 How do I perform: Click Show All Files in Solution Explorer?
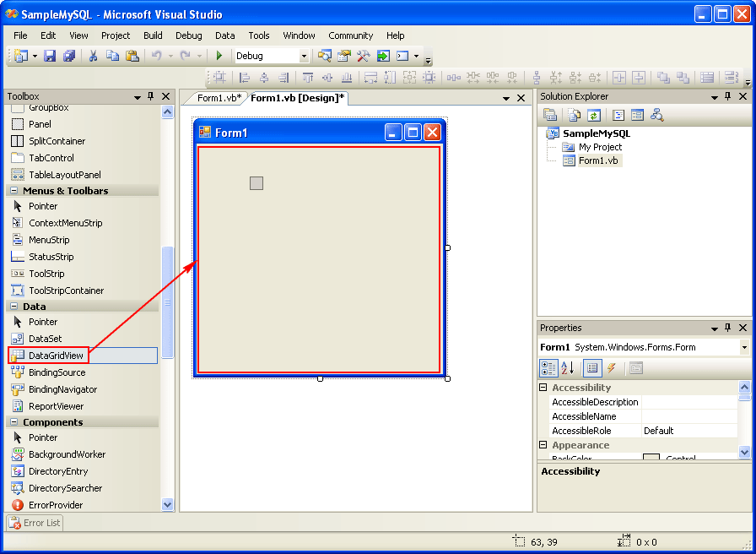pyautogui.click(x=575, y=116)
